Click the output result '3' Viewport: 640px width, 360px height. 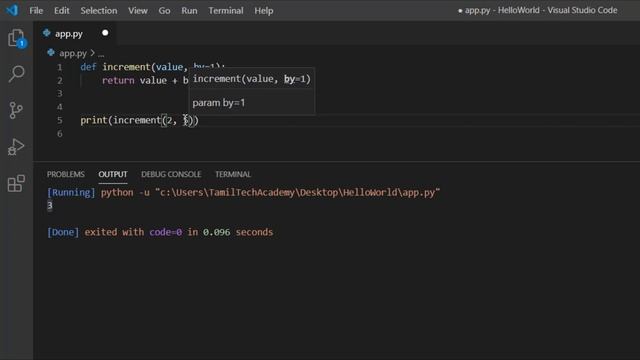click(50, 205)
